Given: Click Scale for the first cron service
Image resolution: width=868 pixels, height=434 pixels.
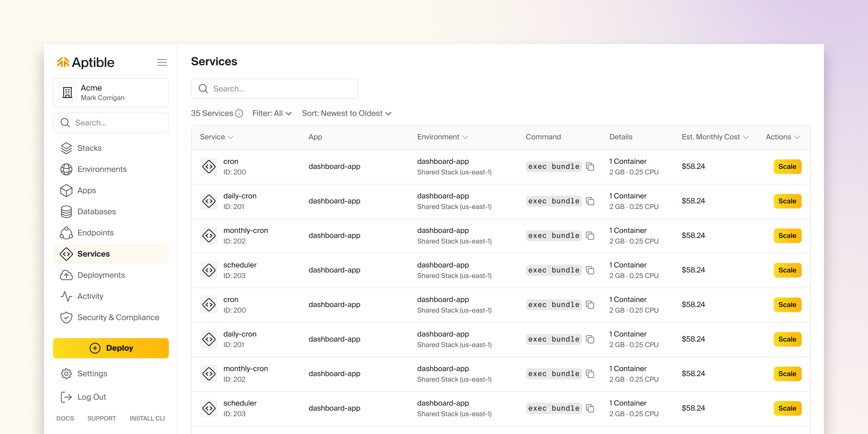Looking at the screenshot, I should [787, 167].
